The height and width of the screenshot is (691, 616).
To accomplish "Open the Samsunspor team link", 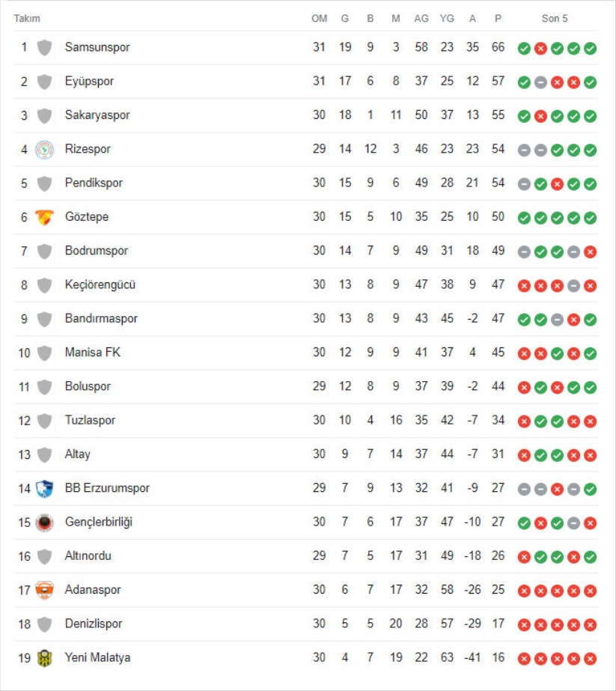I will (x=97, y=47).
